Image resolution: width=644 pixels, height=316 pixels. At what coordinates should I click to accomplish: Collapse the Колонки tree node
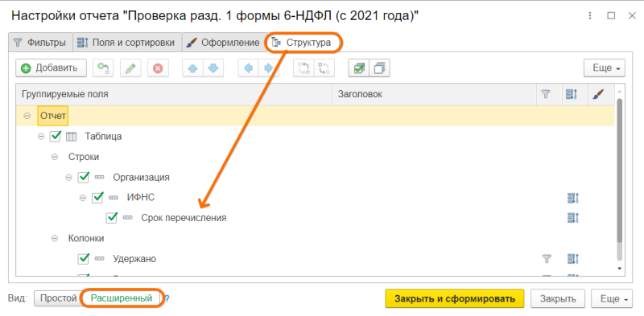click(55, 239)
